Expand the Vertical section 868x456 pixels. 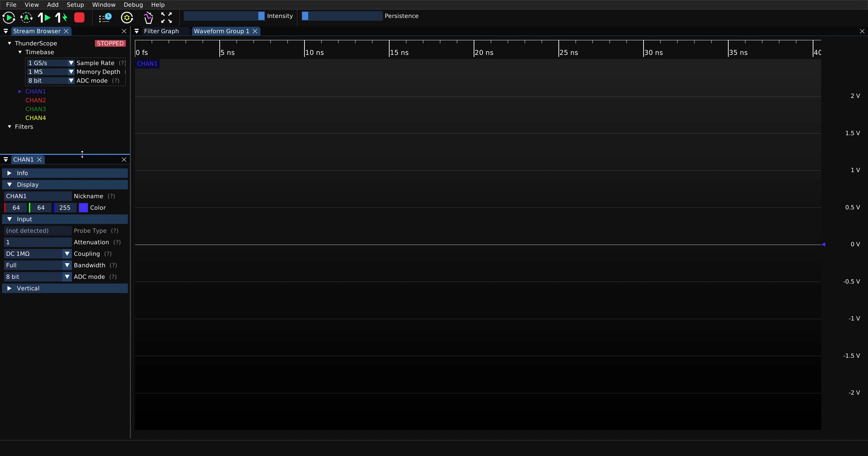(x=65, y=288)
